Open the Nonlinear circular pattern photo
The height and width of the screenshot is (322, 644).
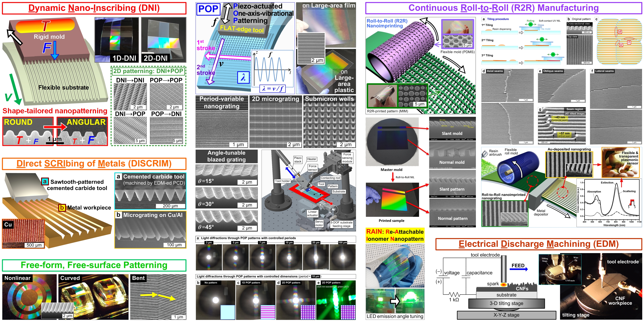coord(29,297)
